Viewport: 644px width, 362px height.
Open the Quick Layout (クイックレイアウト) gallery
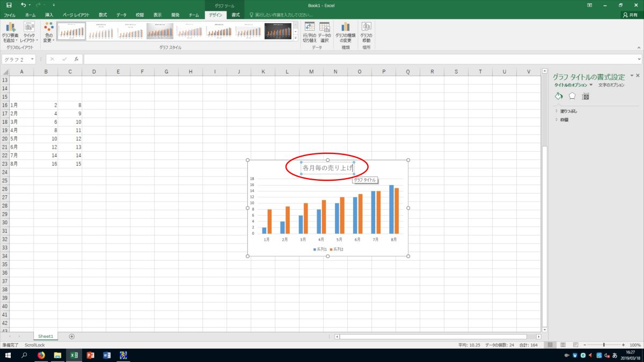(29, 33)
